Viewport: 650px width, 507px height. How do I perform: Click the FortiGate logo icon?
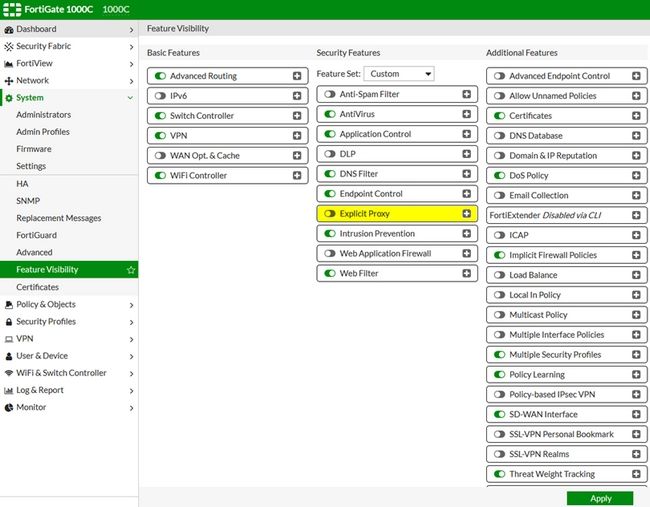[12, 9]
